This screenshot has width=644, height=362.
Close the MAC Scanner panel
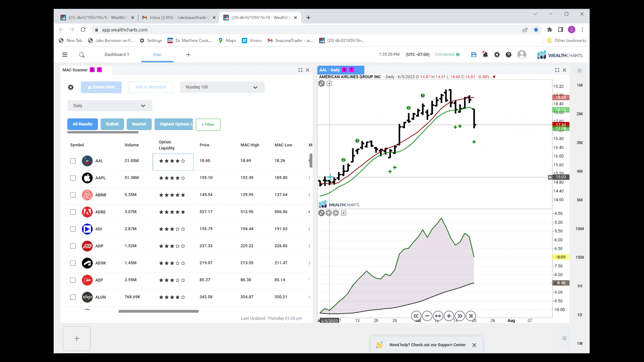coord(307,70)
